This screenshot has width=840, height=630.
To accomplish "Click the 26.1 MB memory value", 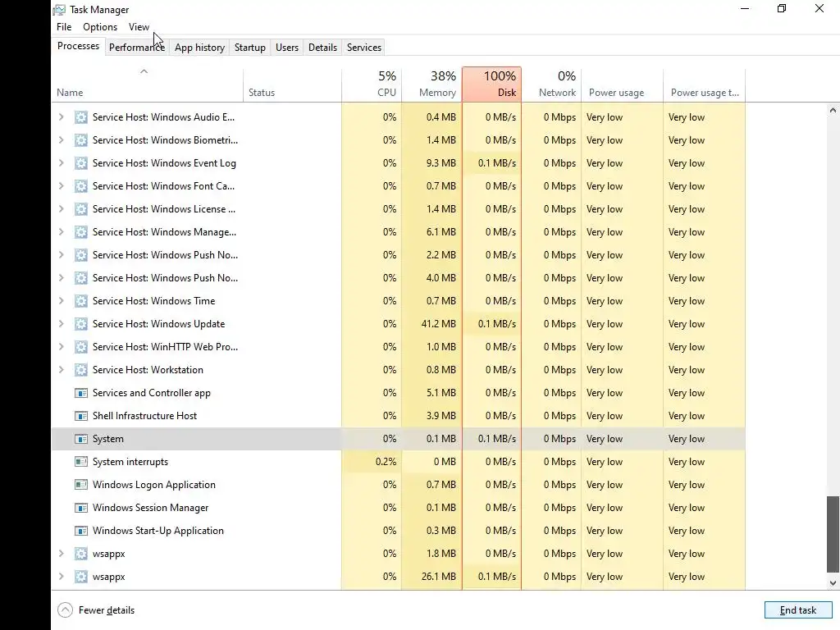I will (438, 577).
